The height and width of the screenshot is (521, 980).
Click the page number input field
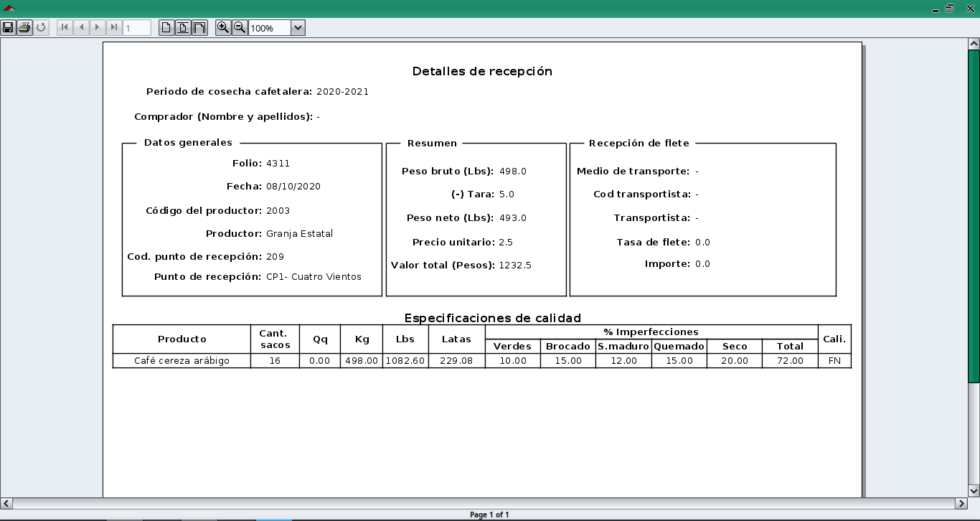click(x=137, y=28)
